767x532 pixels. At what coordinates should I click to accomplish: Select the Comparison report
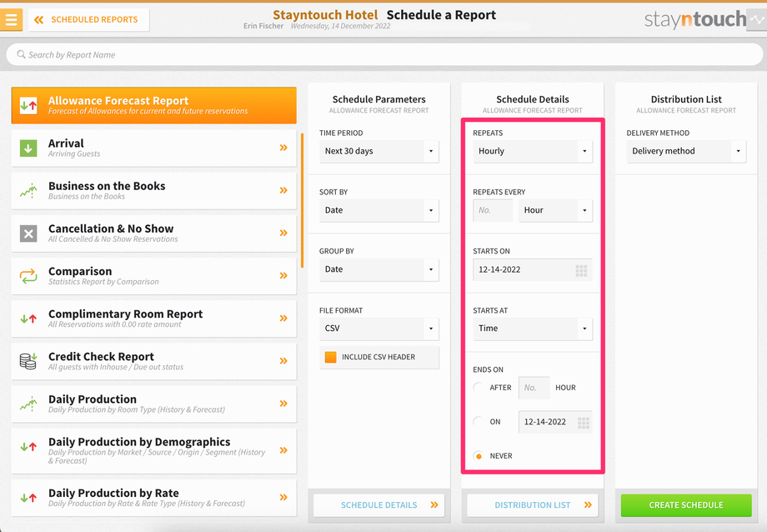[154, 276]
